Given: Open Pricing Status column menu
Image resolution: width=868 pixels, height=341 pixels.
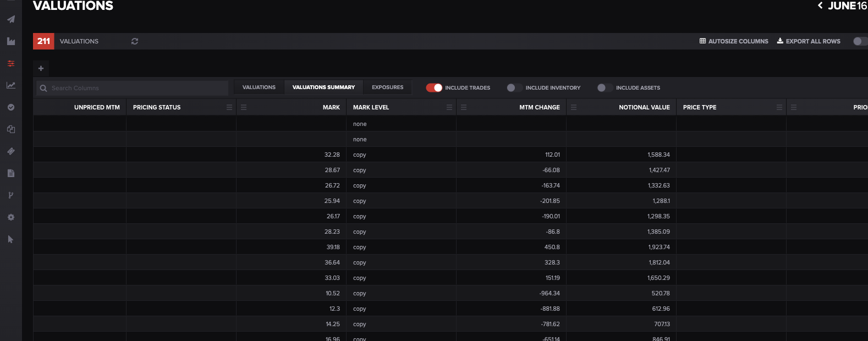Looking at the screenshot, I should coord(229,107).
